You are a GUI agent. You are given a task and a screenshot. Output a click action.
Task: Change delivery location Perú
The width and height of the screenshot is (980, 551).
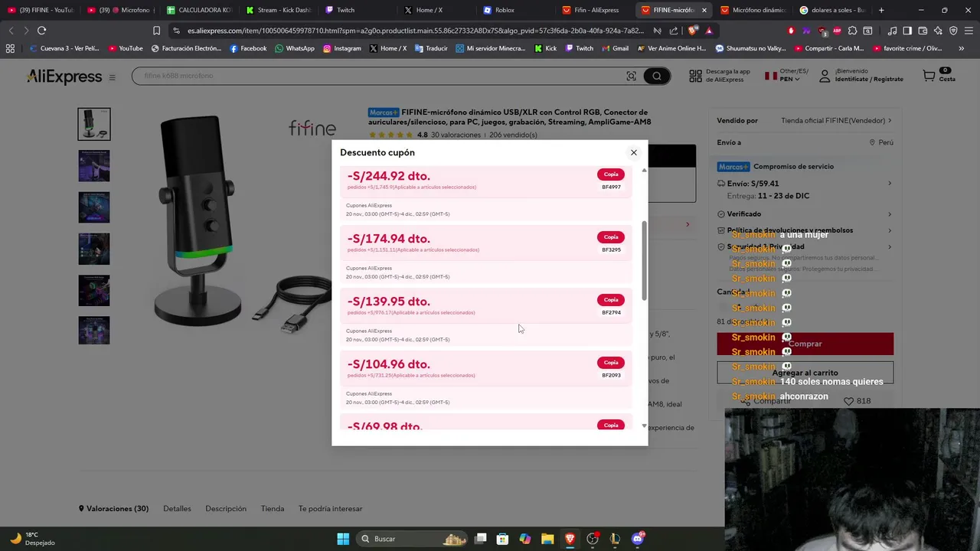[881, 142]
